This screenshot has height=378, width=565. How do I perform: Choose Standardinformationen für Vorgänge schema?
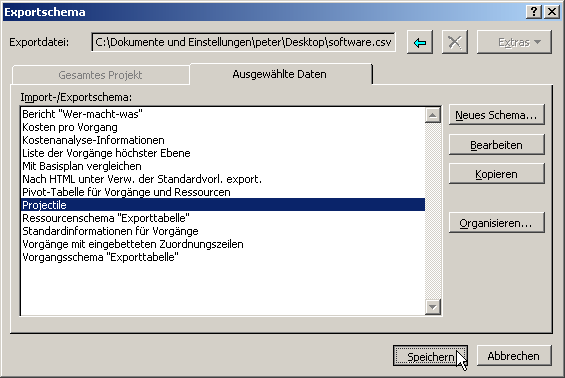[223, 231]
